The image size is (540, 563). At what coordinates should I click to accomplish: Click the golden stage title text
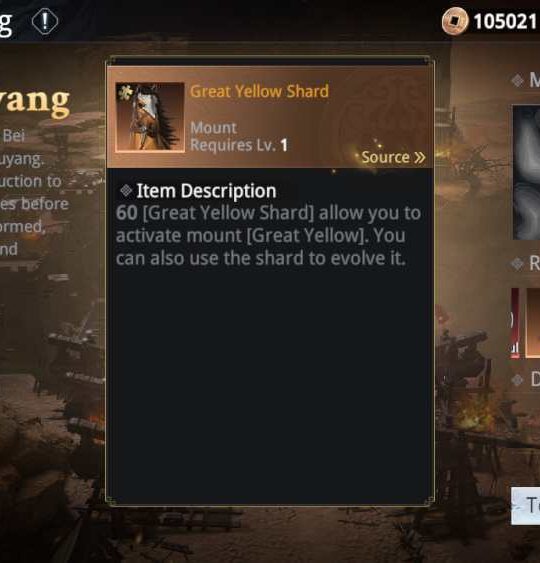pyautogui.click(x=34, y=101)
